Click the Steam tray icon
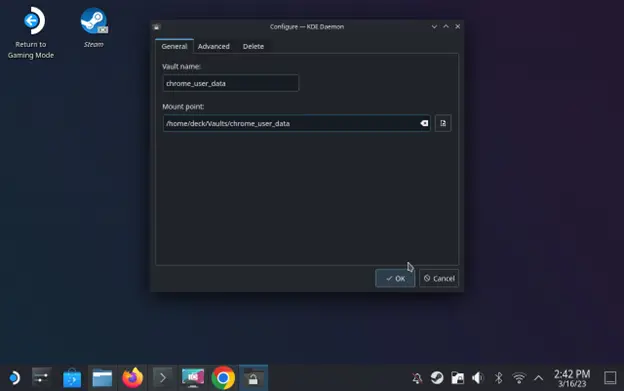The height and width of the screenshot is (391, 624). click(x=437, y=378)
